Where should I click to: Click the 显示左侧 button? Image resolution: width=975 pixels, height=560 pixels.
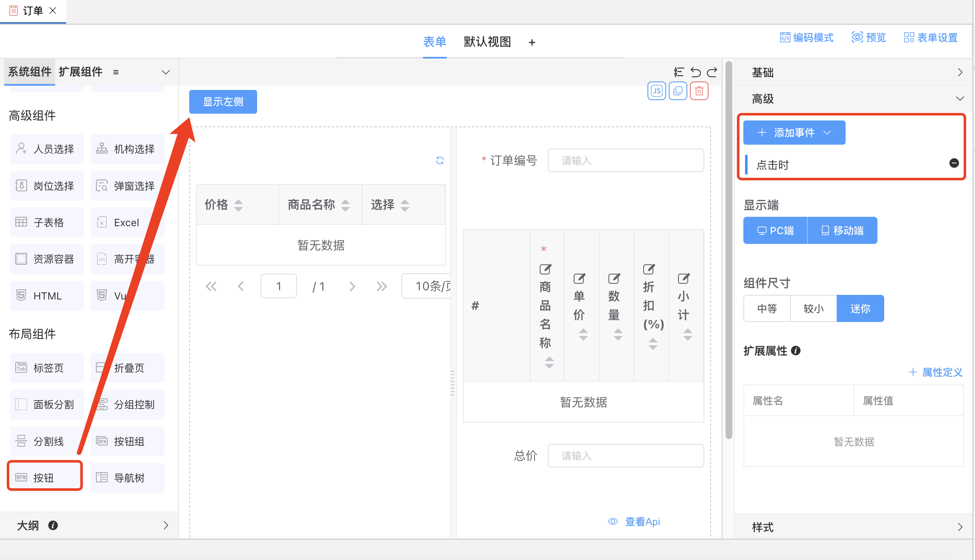223,102
